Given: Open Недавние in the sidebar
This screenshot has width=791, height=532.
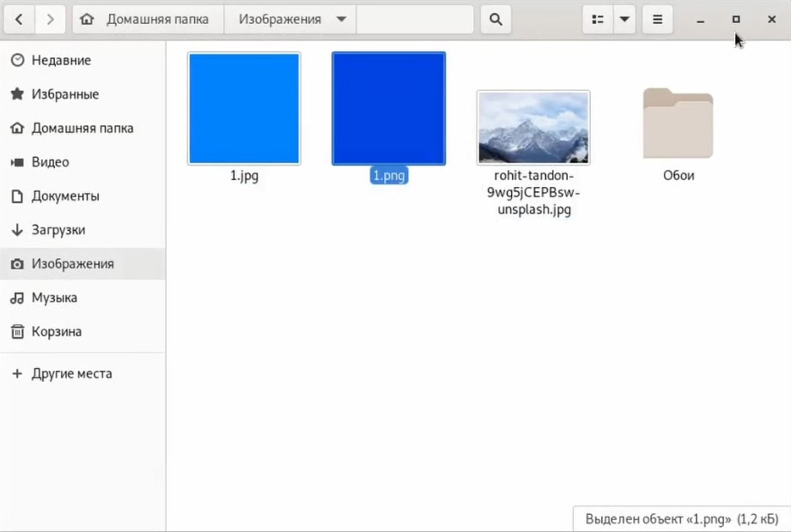Looking at the screenshot, I should [82, 60].
